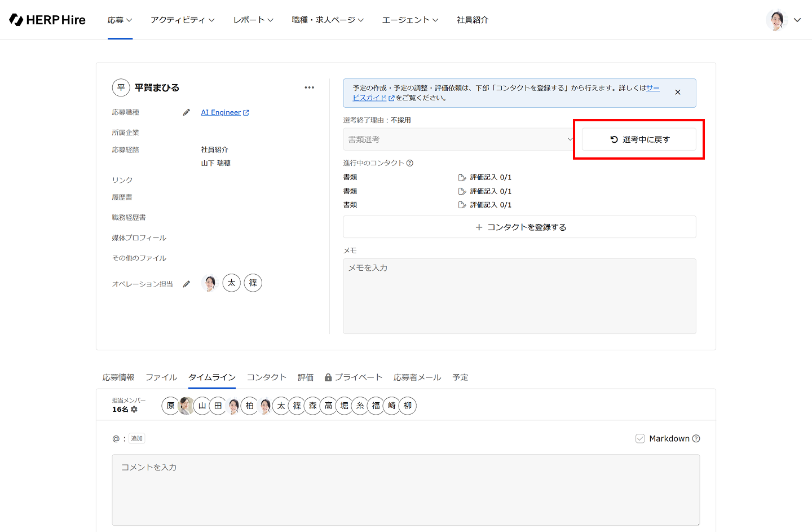Screen dimensions: 812x532
Task: Click the help icon beside 進行中のコンタクト
Action: point(410,163)
